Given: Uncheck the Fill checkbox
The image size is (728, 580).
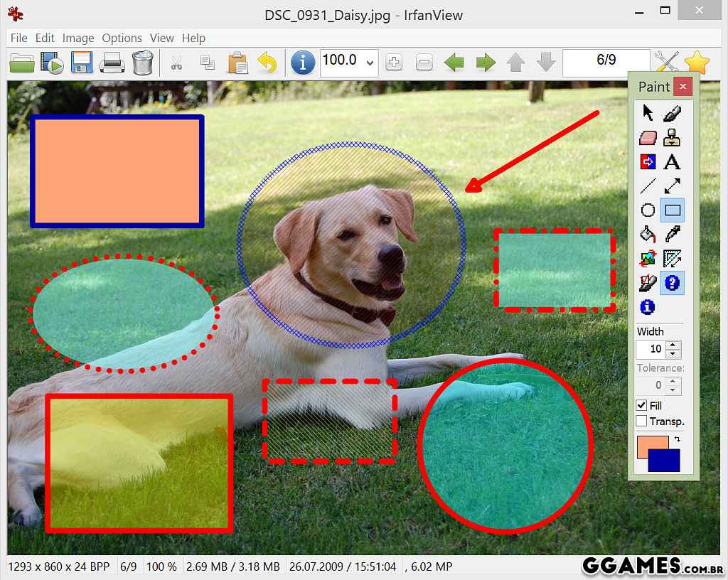Looking at the screenshot, I should click(641, 405).
